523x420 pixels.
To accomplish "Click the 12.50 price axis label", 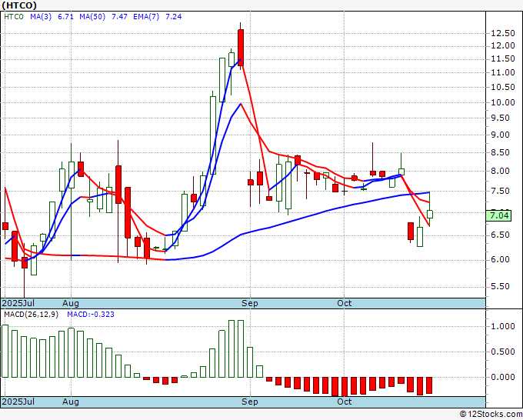I will (503, 33).
